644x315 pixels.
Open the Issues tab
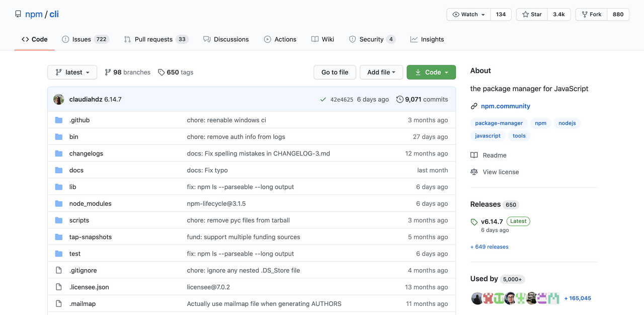[85, 39]
